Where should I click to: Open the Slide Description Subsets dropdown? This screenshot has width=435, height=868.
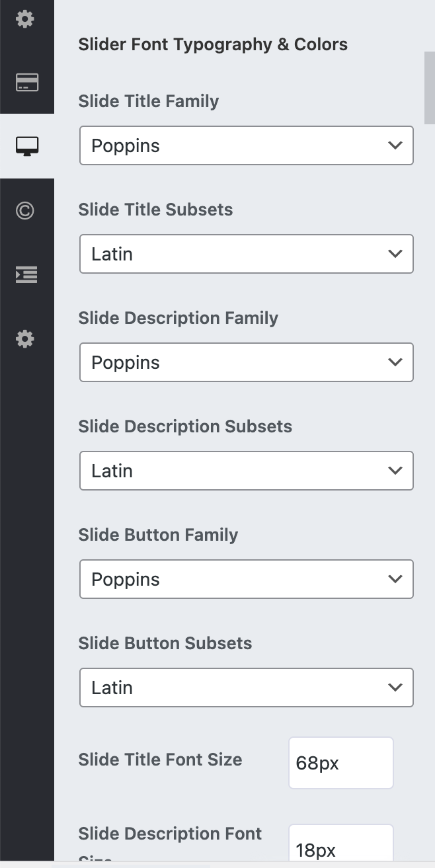click(246, 471)
